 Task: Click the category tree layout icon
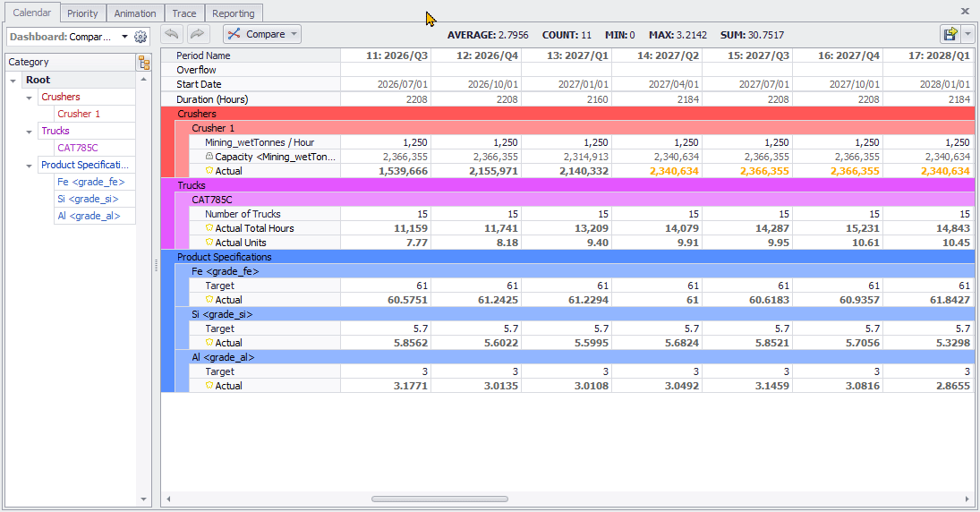coord(143,62)
